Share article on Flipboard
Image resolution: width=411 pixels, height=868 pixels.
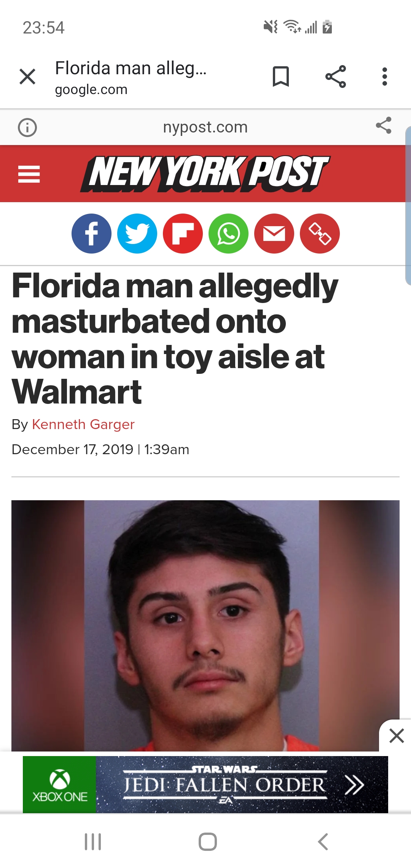(183, 233)
